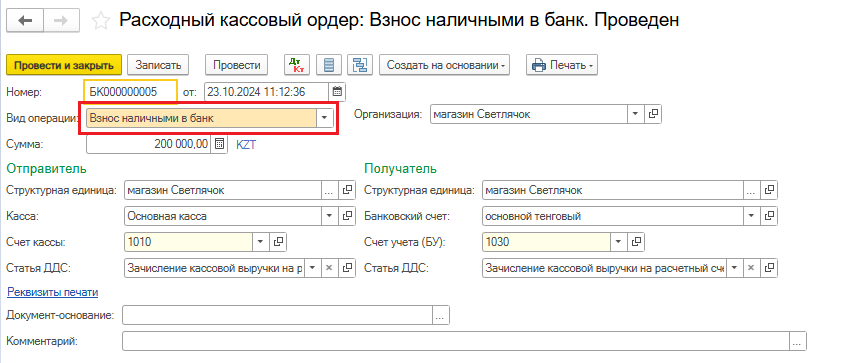845x363 pixels.
Task: Add the document to favorites via star icon
Action: [101, 21]
